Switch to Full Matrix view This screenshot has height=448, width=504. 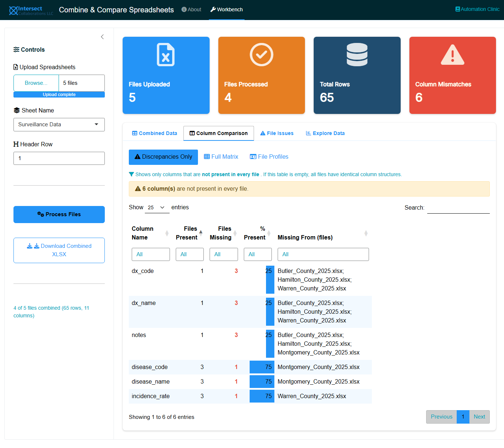[221, 157]
